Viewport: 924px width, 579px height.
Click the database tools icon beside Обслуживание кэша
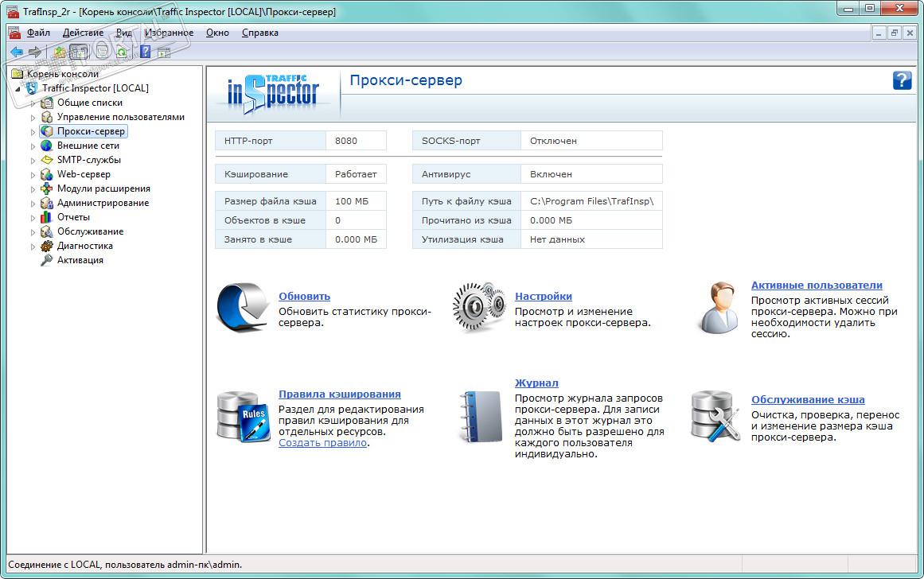715,417
